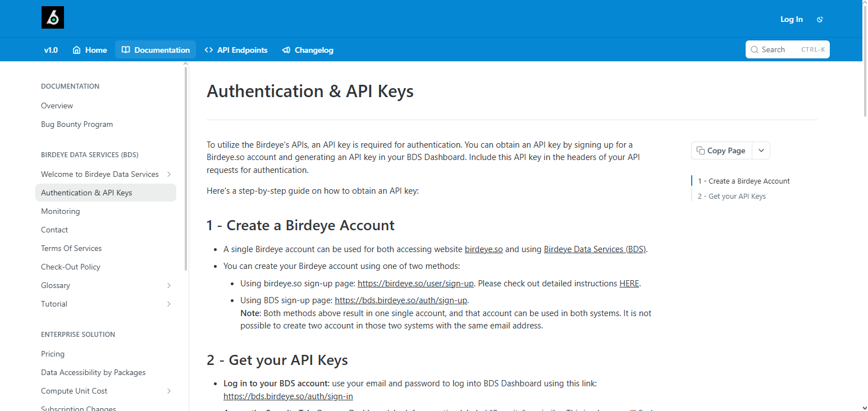Screen dimensions: 868x411
Task: Open the Monitoring page
Action: point(61,211)
